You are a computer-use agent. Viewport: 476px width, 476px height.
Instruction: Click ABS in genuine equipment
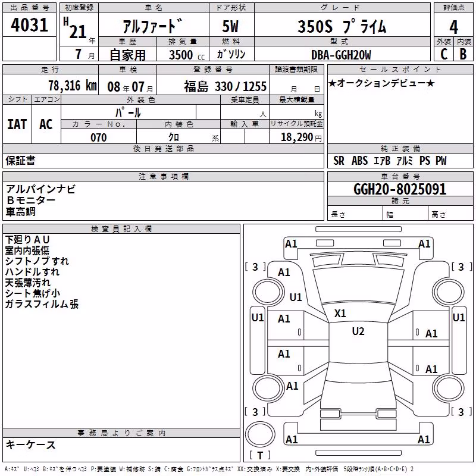click(360, 160)
